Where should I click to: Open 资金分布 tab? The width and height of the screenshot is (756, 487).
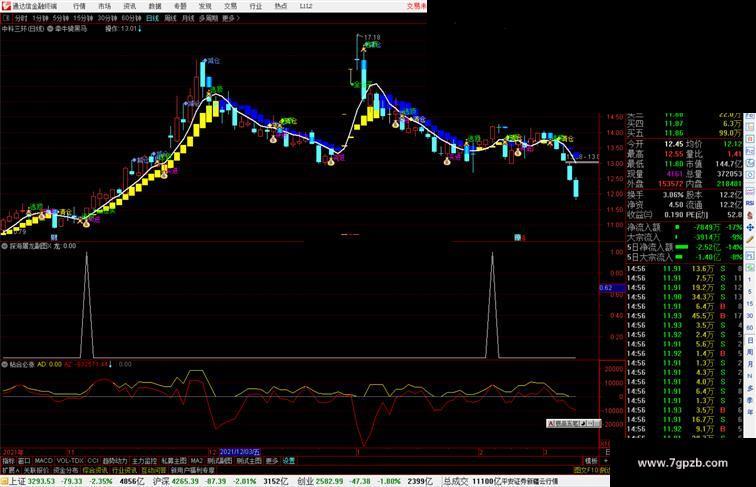66,470
